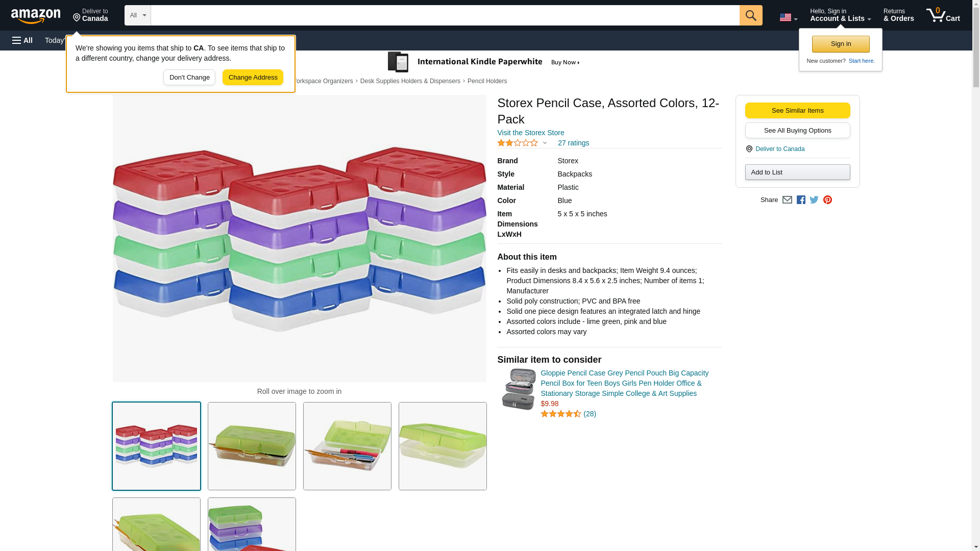
Task: Open Pencil Holders breadcrumb
Action: pos(487,81)
